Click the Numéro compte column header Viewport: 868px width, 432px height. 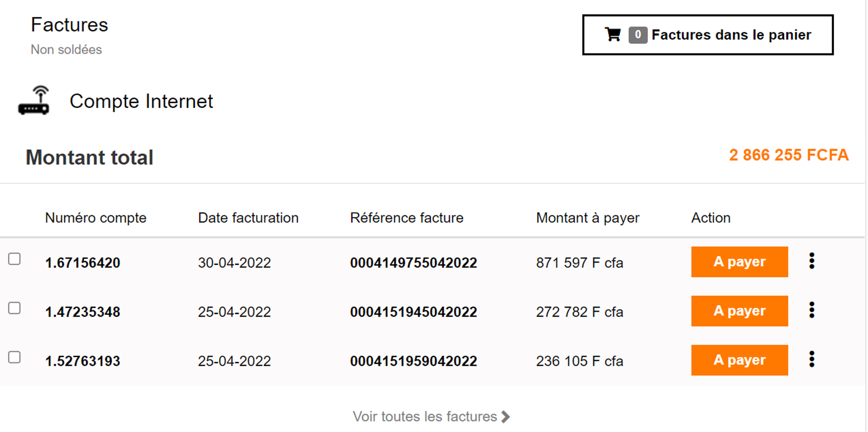[96, 218]
